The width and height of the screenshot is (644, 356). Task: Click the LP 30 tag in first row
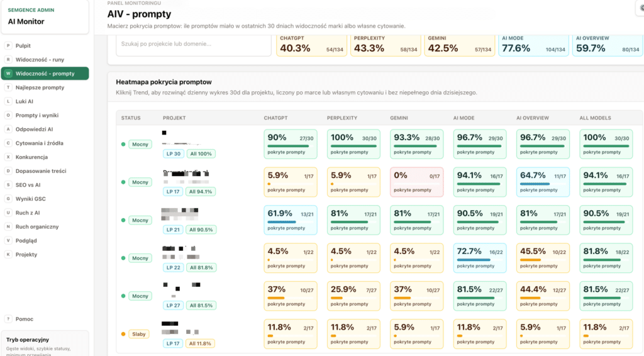click(174, 154)
